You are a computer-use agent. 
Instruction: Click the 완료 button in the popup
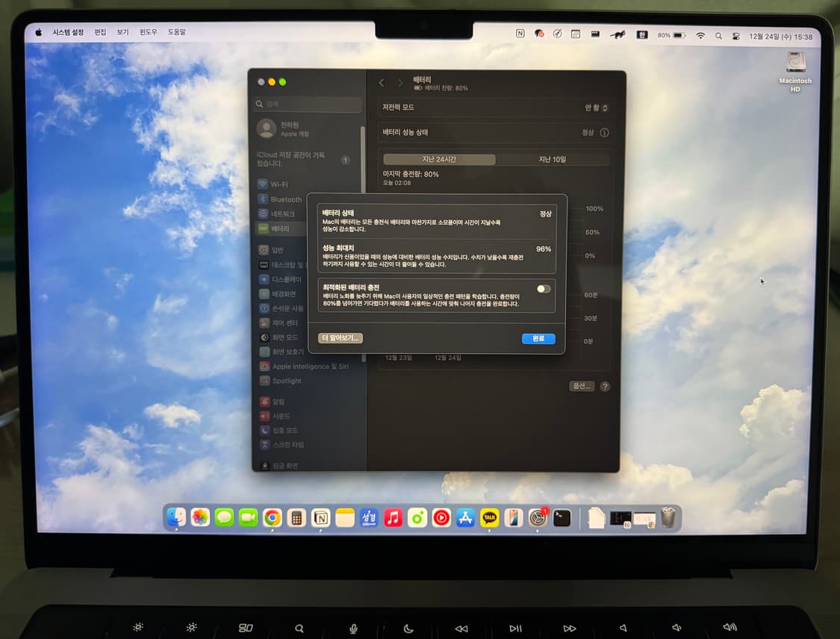pyautogui.click(x=538, y=338)
